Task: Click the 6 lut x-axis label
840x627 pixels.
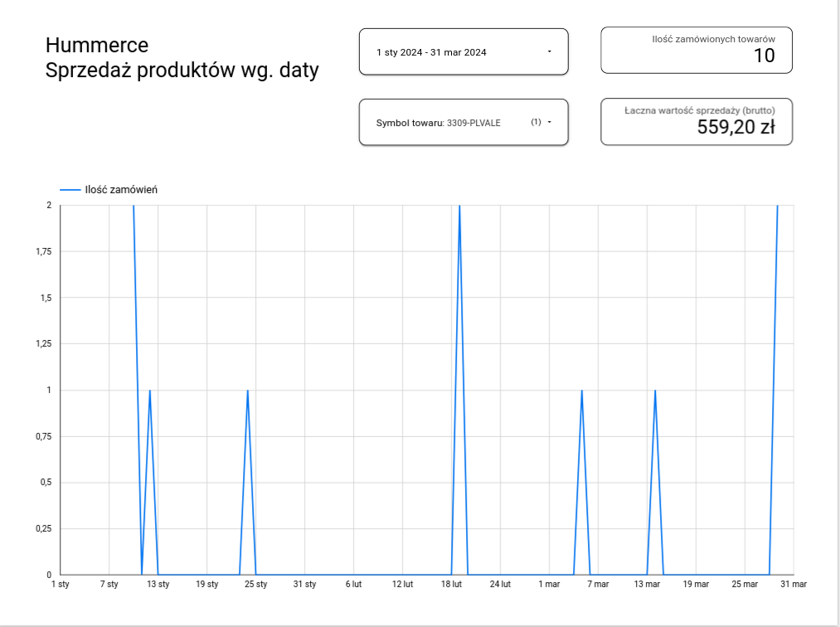Action: tap(353, 584)
